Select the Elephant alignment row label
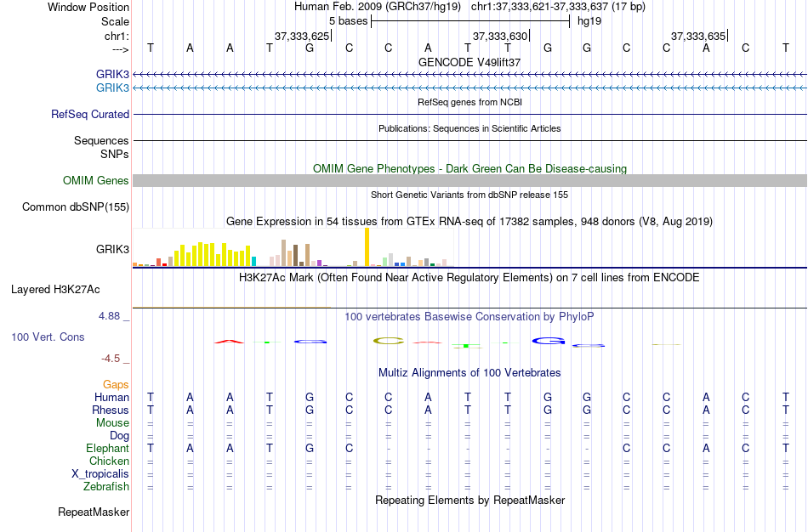The height and width of the screenshot is (532, 808). [x=107, y=448]
